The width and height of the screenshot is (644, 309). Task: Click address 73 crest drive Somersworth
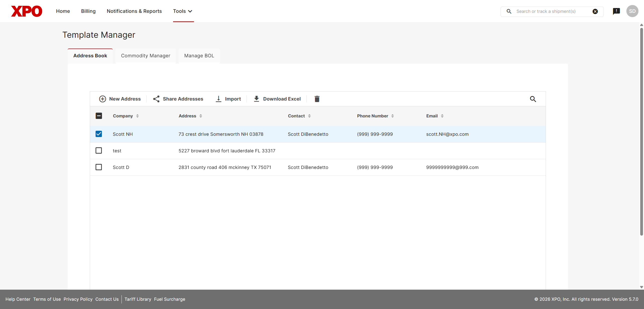[221, 134]
